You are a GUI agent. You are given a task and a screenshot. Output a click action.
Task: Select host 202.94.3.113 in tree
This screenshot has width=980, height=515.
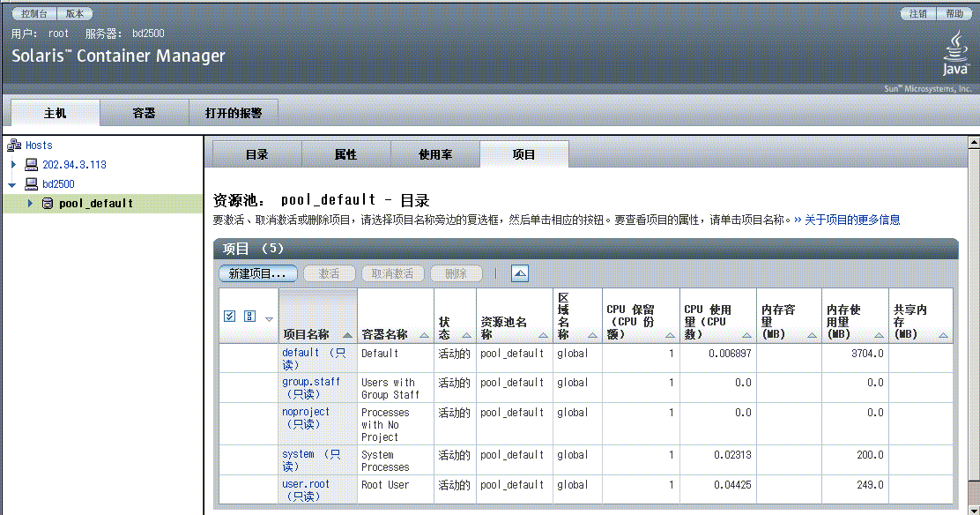74,165
